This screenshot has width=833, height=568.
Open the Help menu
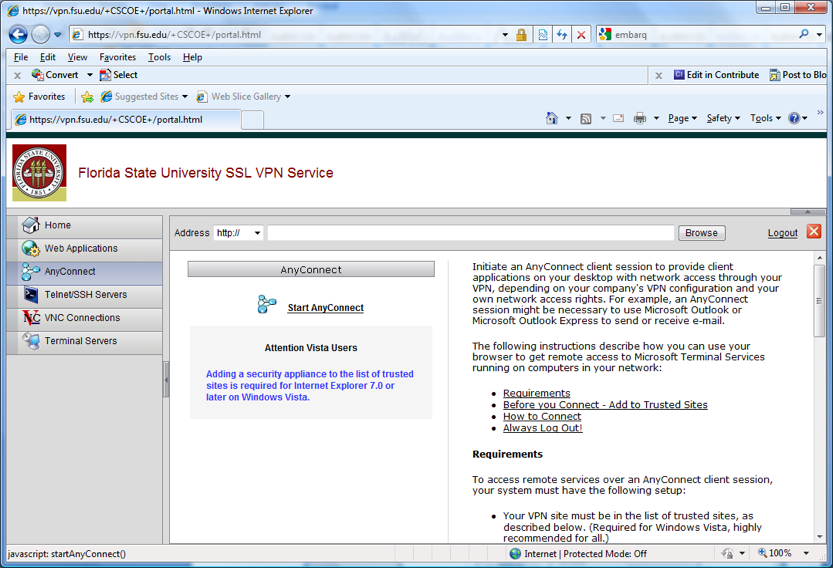point(192,57)
